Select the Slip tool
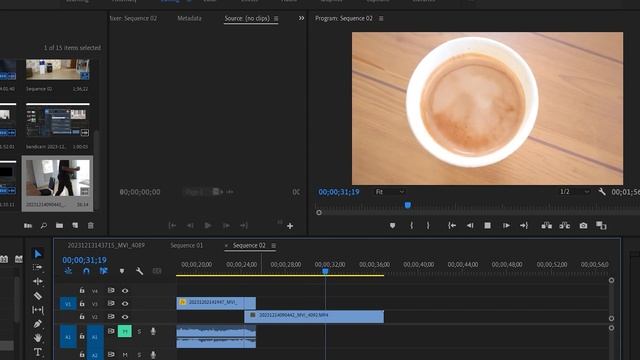Image resolution: width=640 pixels, height=360 pixels. click(x=38, y=310)
